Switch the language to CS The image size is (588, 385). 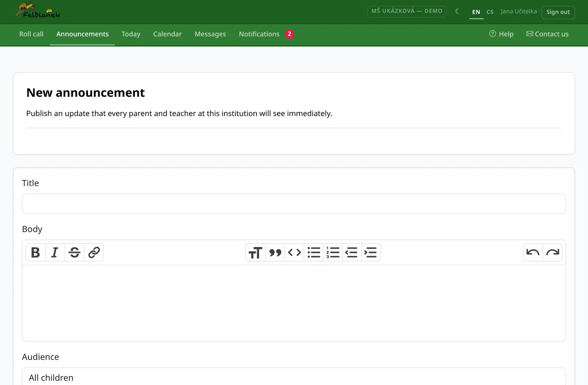490,12
